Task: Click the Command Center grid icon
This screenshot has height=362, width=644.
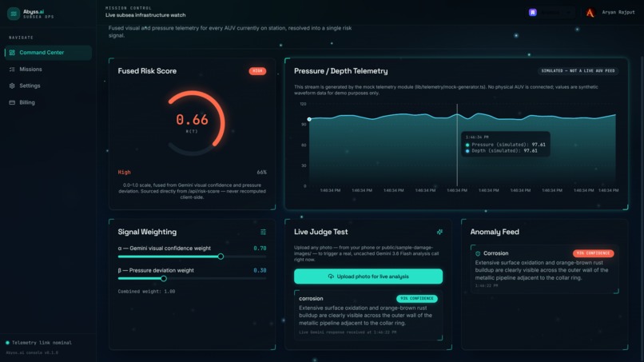Action: coord(12,53)
